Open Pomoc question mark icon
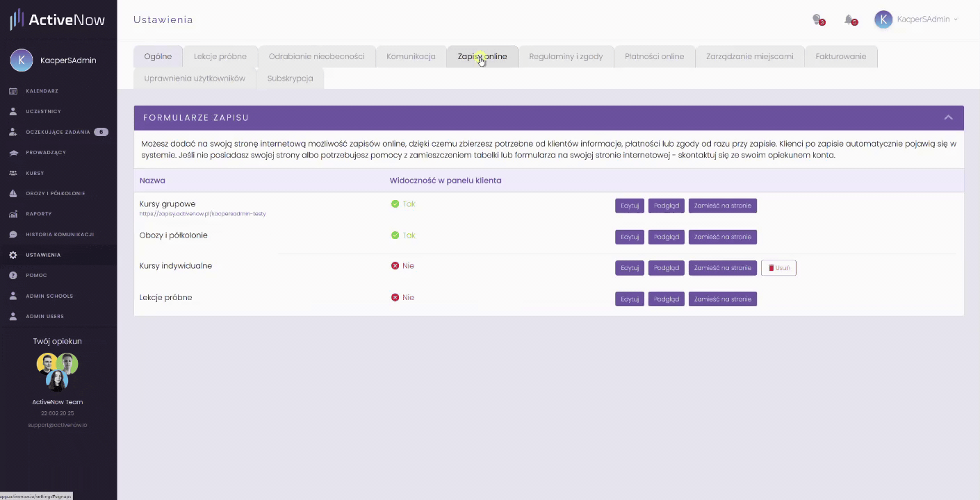Screen dimensions: 980x500 coord(13,276)
